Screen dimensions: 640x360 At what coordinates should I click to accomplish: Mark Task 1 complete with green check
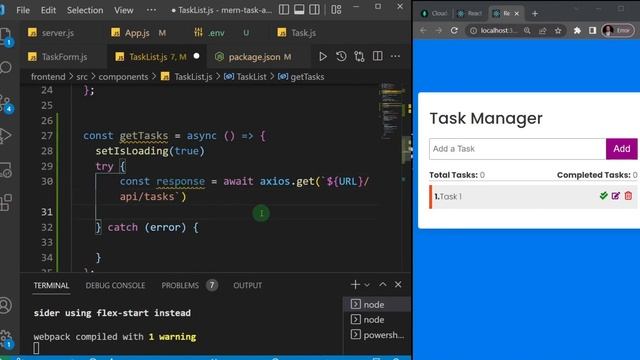[x=604, y=196]
